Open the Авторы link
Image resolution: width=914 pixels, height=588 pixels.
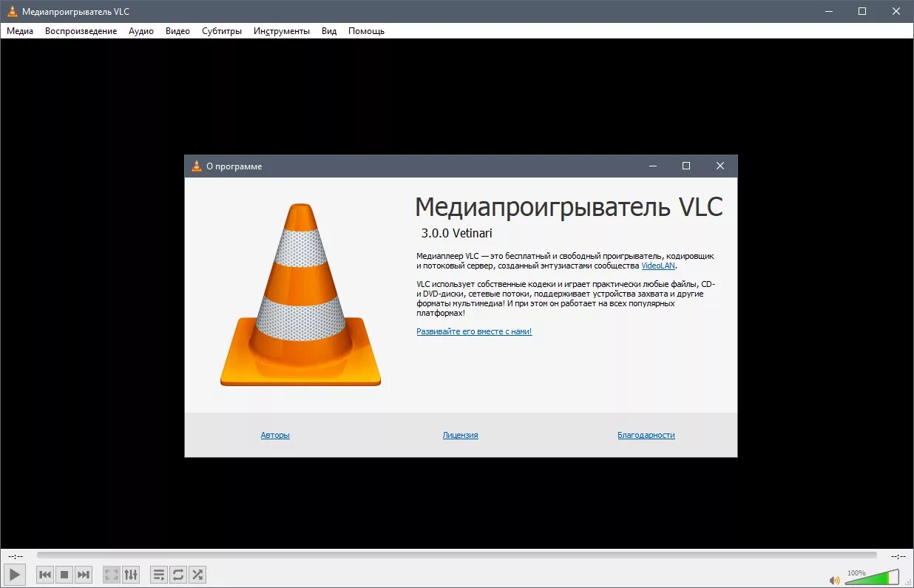tap(275, 435)
